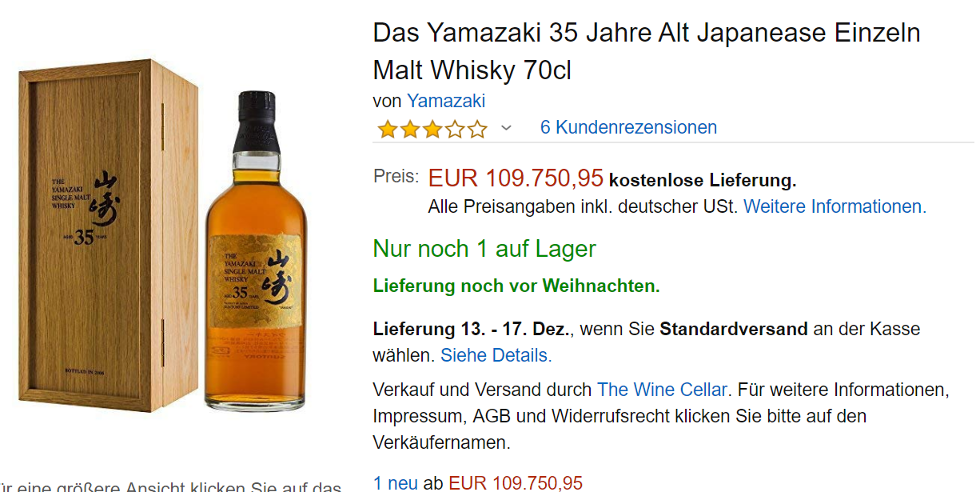Open The Wine Cellar seller link

(x=662, y=390)
